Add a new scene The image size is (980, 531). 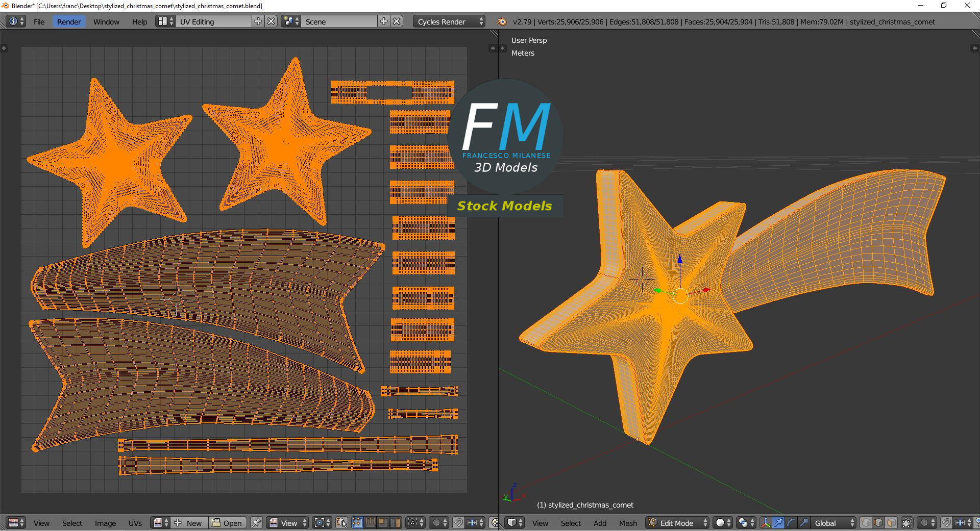click(384, 21)
